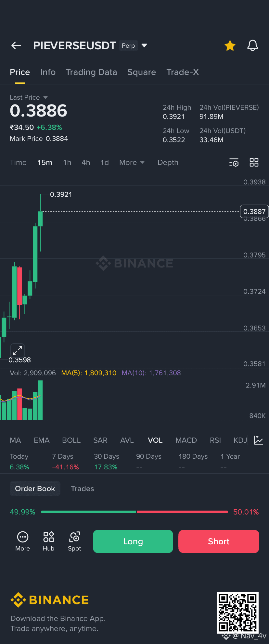Tap the red Short button

[219, 541]
